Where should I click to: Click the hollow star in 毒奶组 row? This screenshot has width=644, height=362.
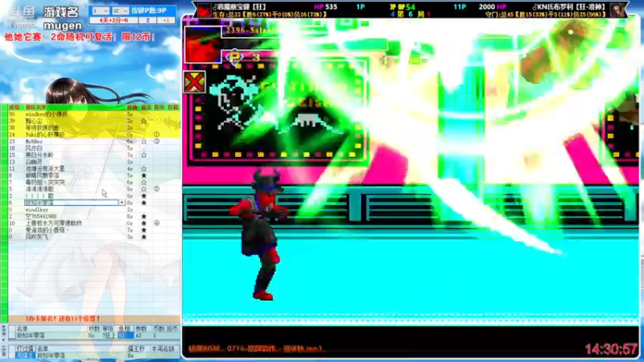tap(144, 183)
